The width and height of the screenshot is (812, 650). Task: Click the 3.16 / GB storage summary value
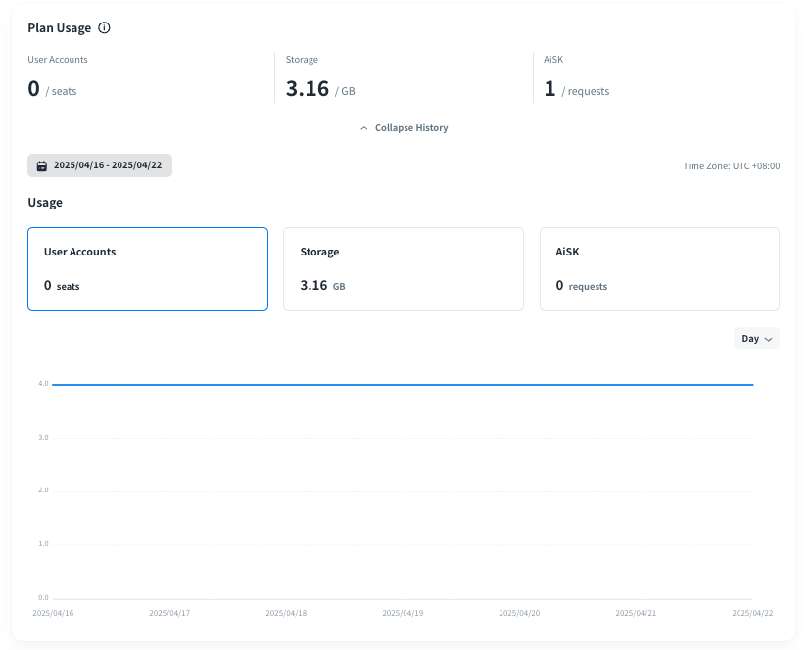tap(320, 90)
